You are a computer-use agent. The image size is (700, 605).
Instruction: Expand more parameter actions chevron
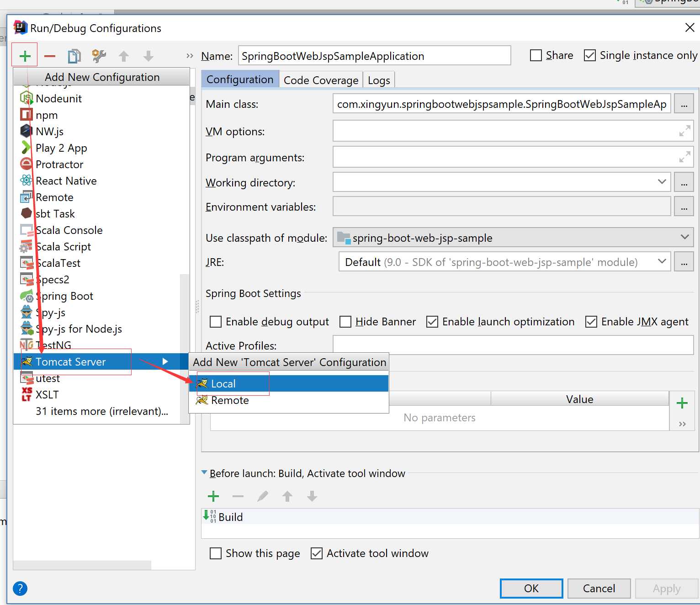click(682, 424)
